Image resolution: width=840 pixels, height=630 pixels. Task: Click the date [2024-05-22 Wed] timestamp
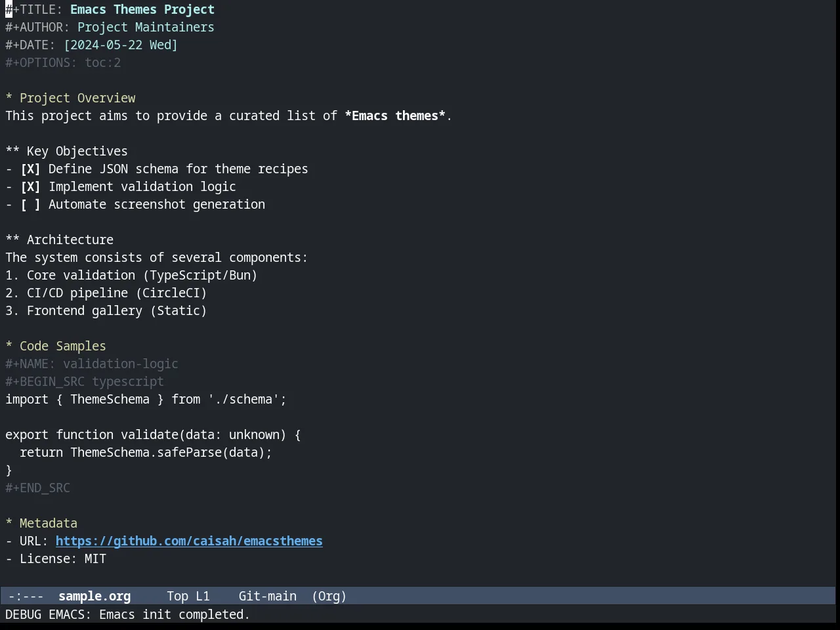[x=121, y=45]
